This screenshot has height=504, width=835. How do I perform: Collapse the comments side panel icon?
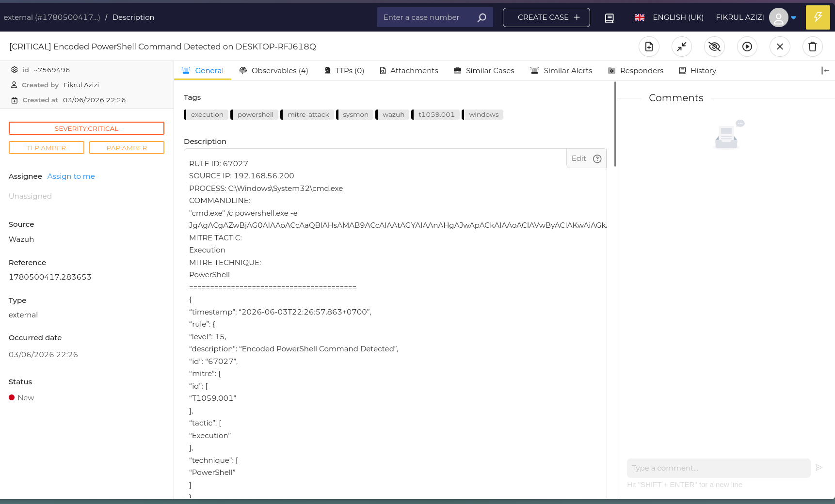825,71
